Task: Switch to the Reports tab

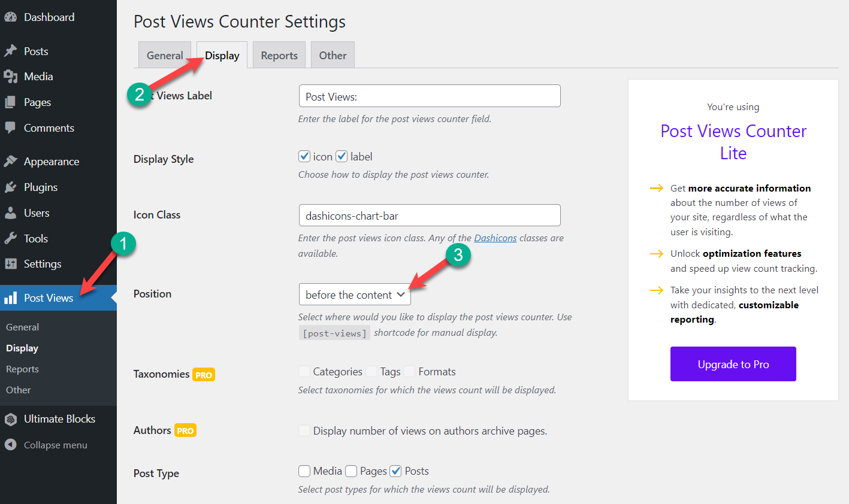Action: [x=279, y=54]
